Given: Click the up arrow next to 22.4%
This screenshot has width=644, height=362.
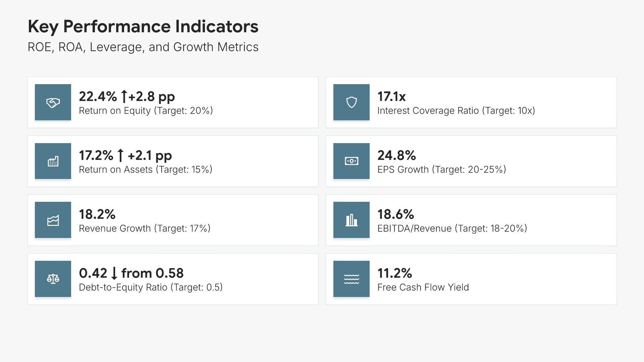Looking at the screenshot, I should click(124, 97).
